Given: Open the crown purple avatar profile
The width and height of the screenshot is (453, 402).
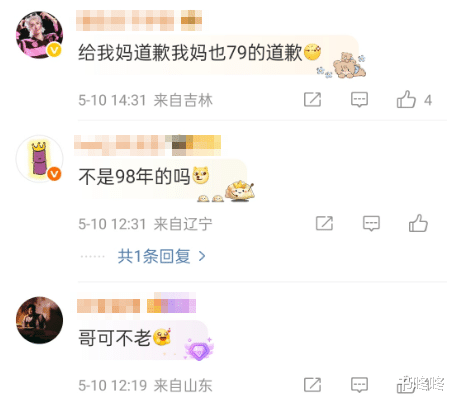Looking at the screenshot, I should click(x=39, y=159).
